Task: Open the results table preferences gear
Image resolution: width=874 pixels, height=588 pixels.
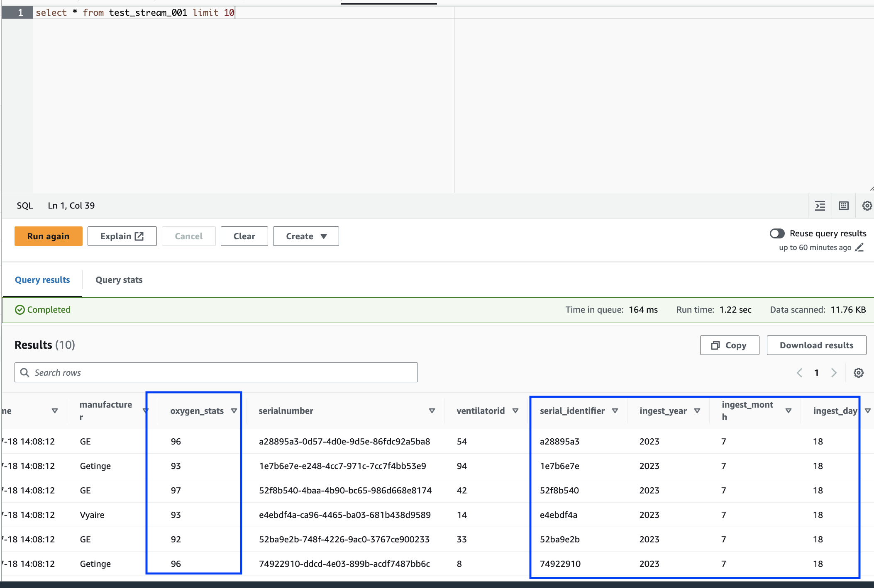Action: 858,372
